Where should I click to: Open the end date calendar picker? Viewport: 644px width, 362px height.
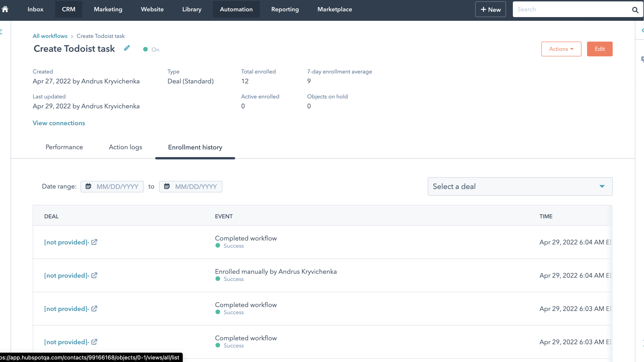point(167,186)
